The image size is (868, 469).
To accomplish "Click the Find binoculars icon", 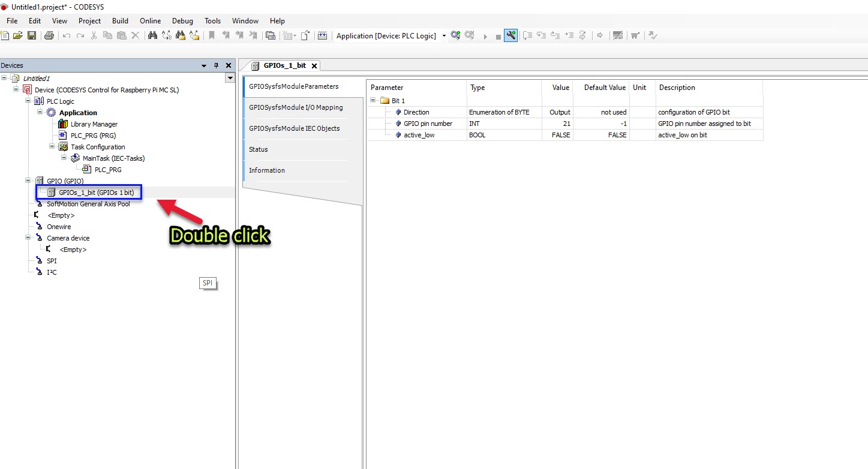I will (152, 36).
